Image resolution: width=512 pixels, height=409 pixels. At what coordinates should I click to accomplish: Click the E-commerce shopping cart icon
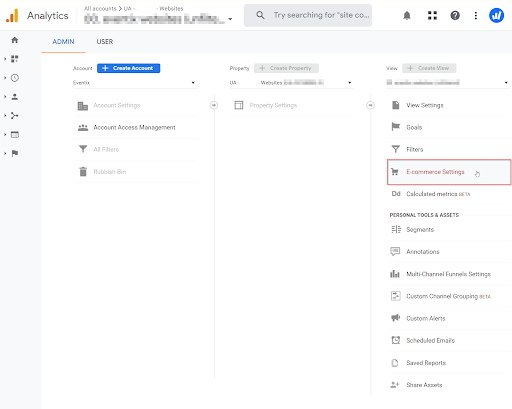point(395,172)
